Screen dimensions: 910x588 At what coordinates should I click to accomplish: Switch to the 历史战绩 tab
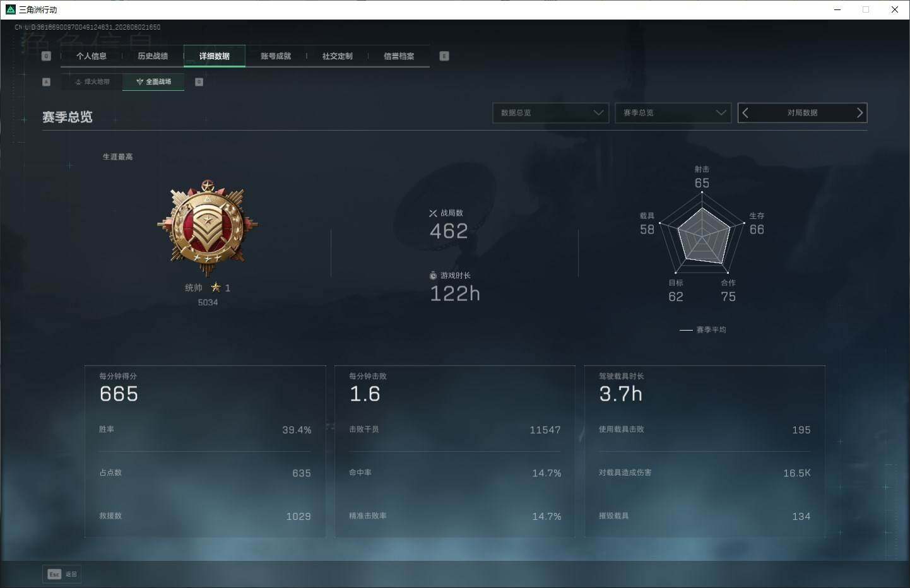point(153,56)
